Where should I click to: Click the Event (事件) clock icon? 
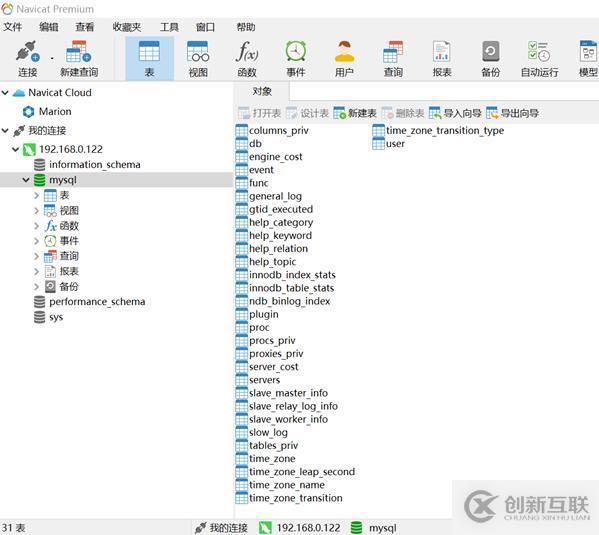[296, 52]
